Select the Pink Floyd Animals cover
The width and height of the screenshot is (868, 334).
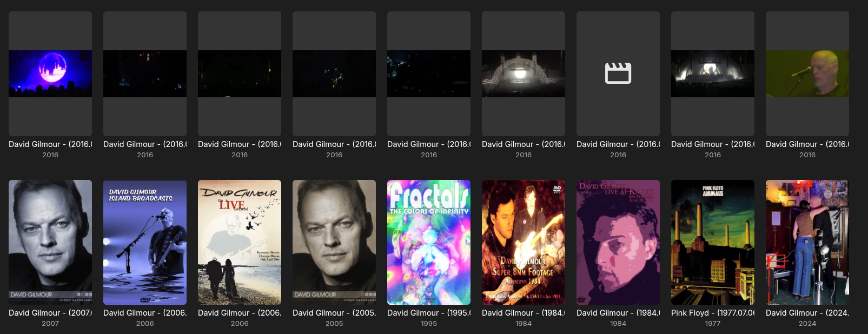(x=713, y=242)
